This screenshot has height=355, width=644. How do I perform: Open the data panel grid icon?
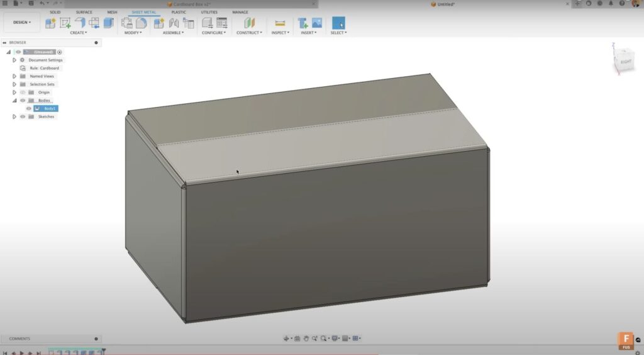click(x=5, y=3)
